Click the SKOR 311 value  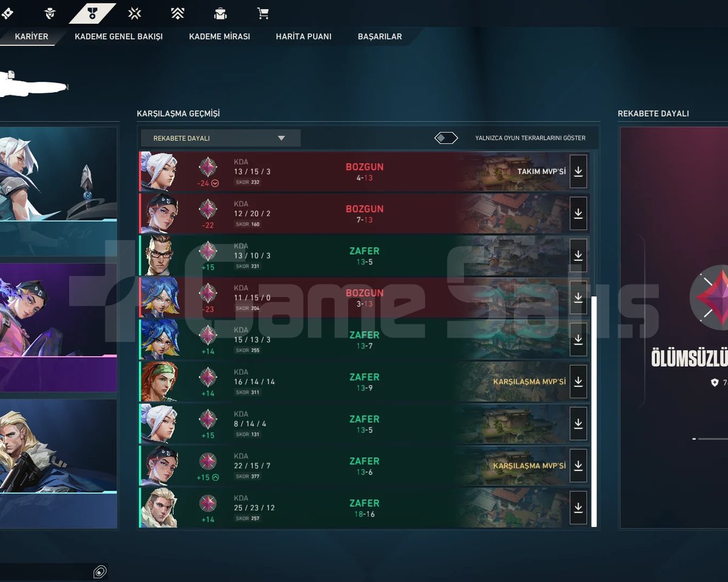tap(248, 392)
